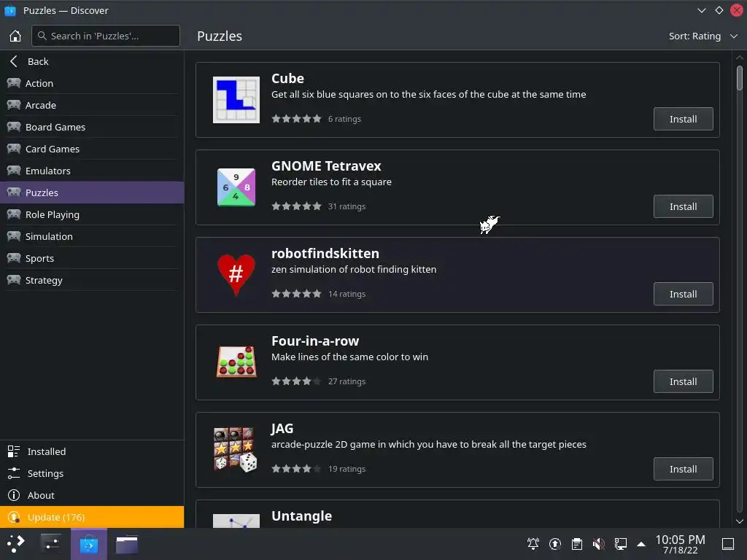Select the Card Games category
The width and height of the screenshot is (747, 560).
point(92,149)
